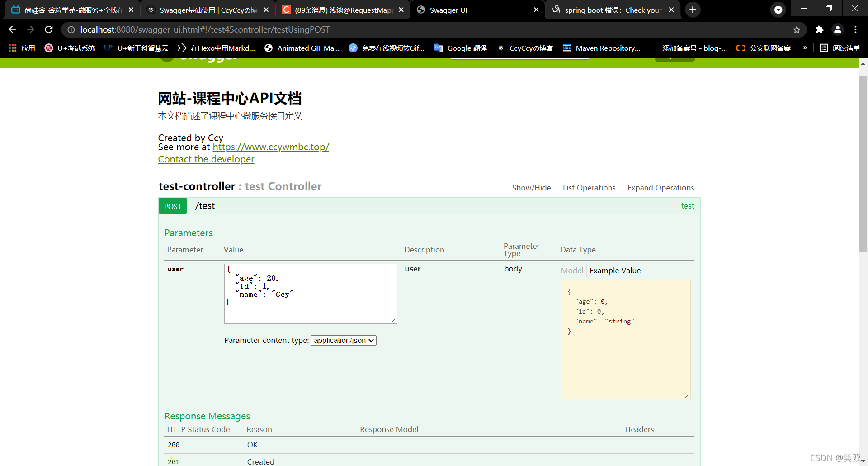Open the Google 翻译 bookmark
This screenshot has height=466, width=868.
pos(460,48)
